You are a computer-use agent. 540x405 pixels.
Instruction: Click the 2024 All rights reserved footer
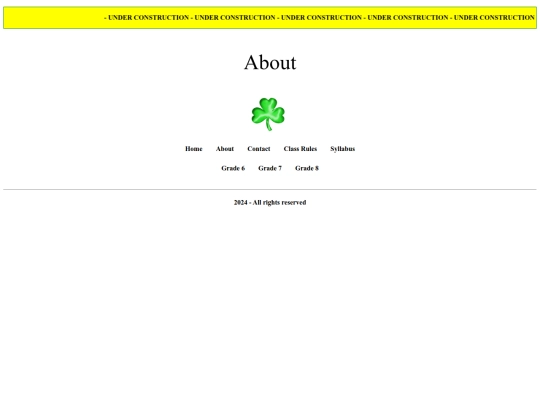point(270,202)
